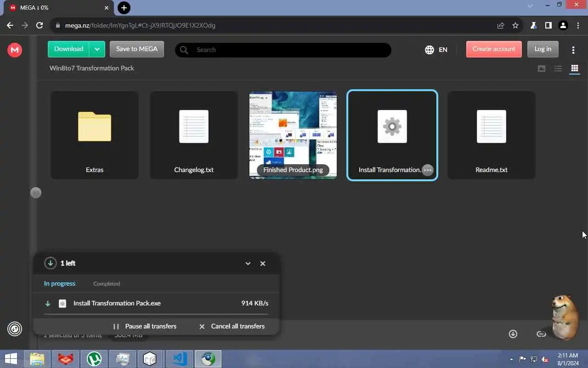Open tab search dropdown
588x368 pixels.
530,6
